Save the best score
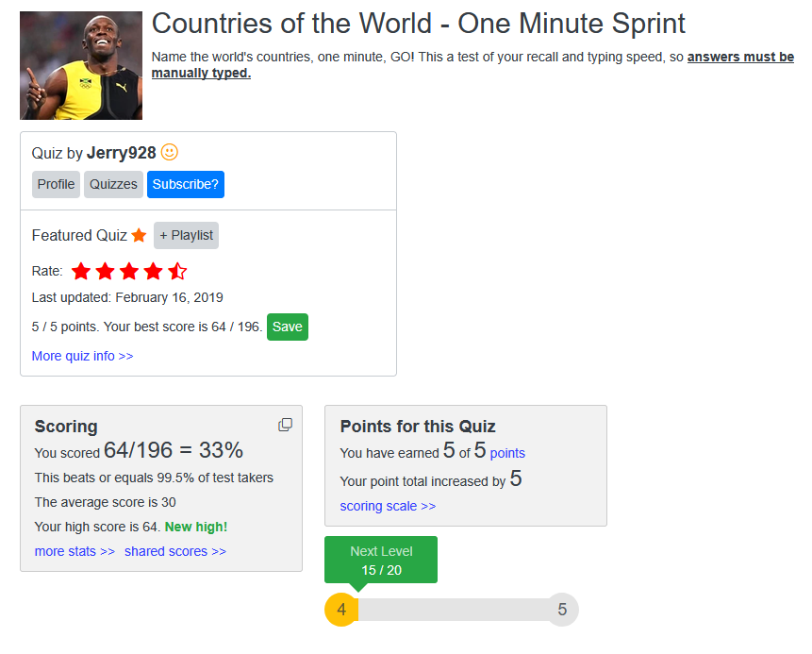 click(x=288, y=327)
